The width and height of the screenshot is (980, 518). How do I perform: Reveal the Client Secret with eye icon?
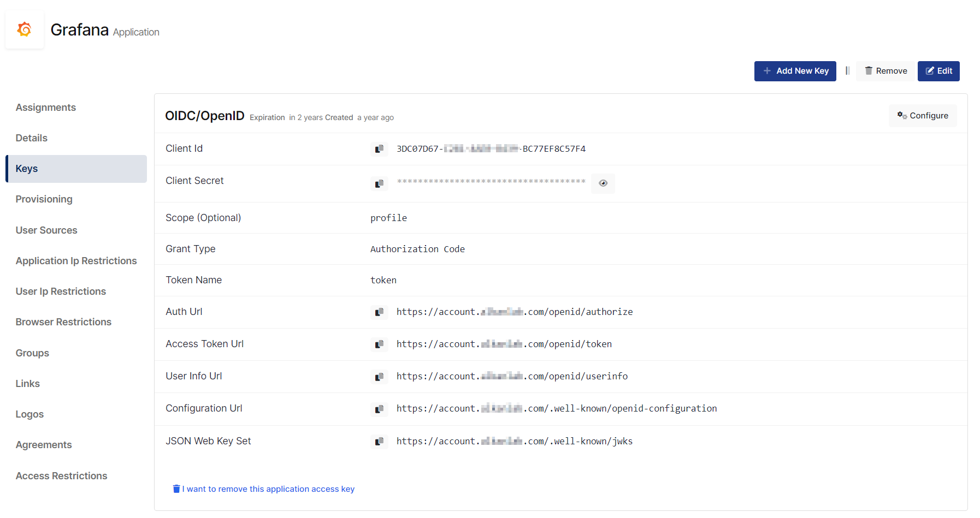coord(603,183)
